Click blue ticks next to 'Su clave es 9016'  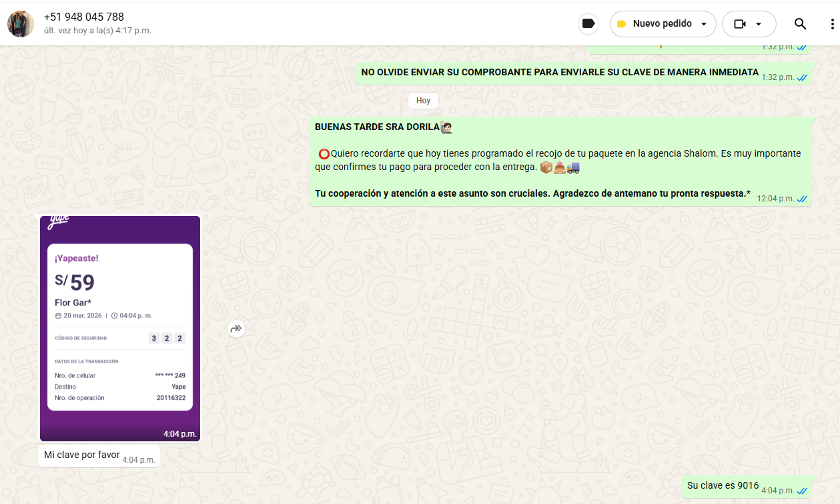click(802, 491)
